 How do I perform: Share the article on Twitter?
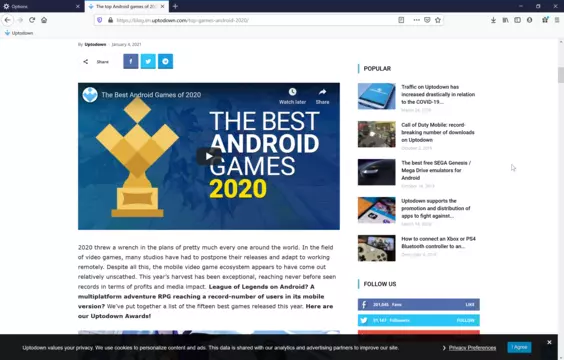148,61
